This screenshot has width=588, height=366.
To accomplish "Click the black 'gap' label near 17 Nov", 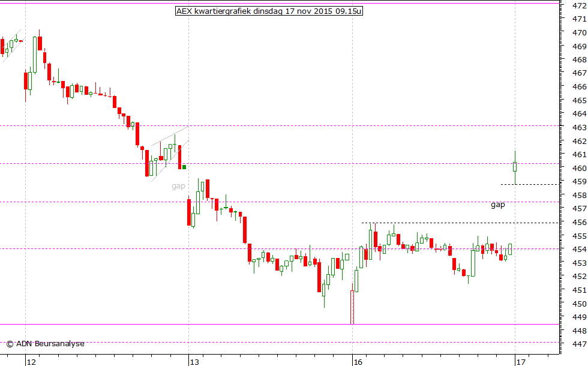I will [498, 205].
